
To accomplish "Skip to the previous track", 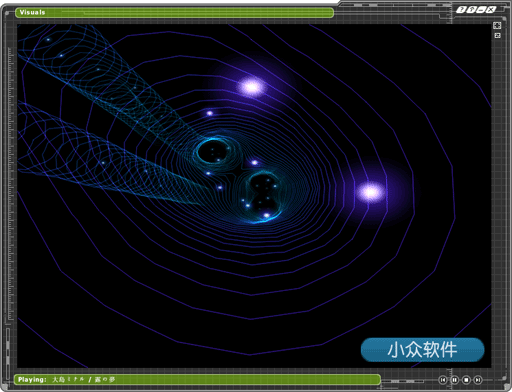I will pos(443,380).
